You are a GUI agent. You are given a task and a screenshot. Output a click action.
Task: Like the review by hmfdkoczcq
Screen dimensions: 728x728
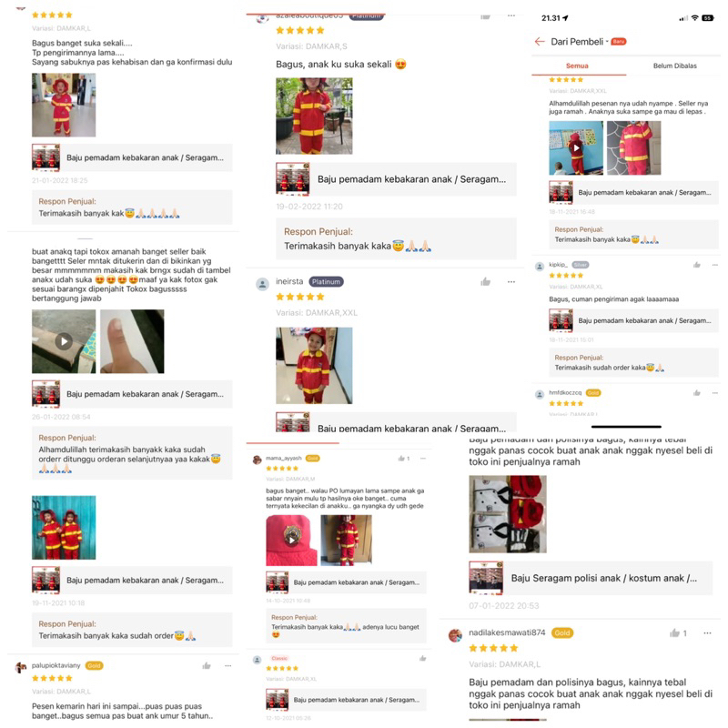[696, 393]
